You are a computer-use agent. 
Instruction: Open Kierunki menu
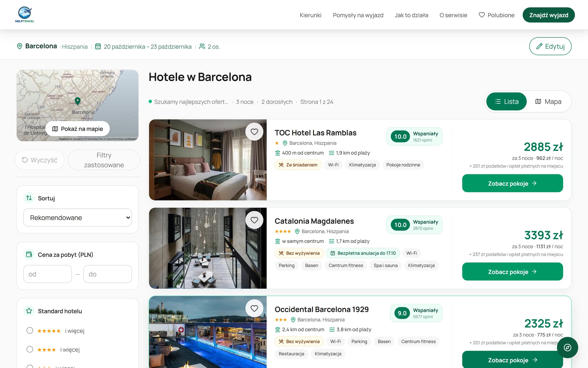310,15
